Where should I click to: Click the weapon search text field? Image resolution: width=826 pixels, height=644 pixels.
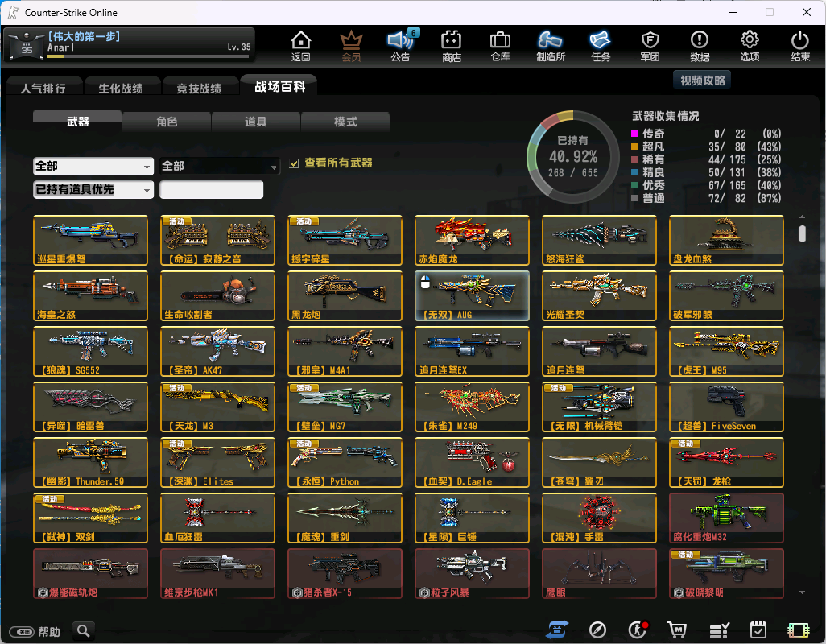point(211,189)
